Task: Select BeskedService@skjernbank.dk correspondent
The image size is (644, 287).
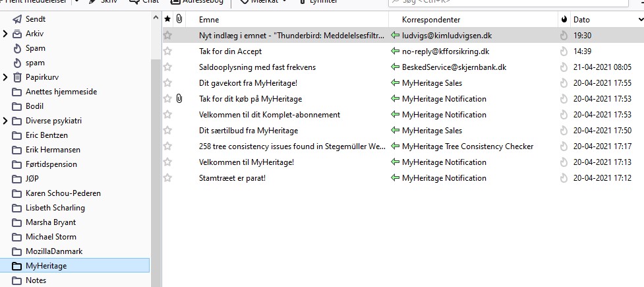Action: point(454,67)
